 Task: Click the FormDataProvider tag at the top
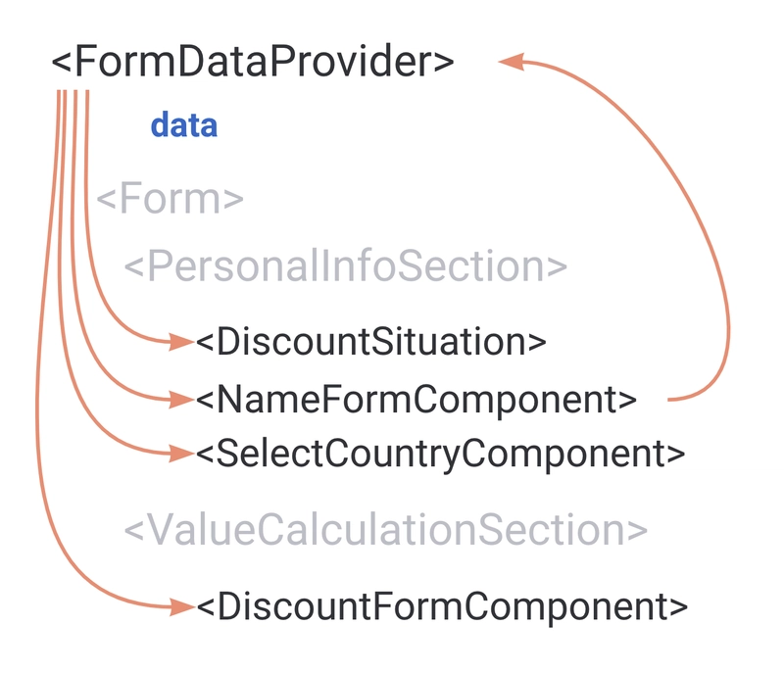click(x=253, y=62)
